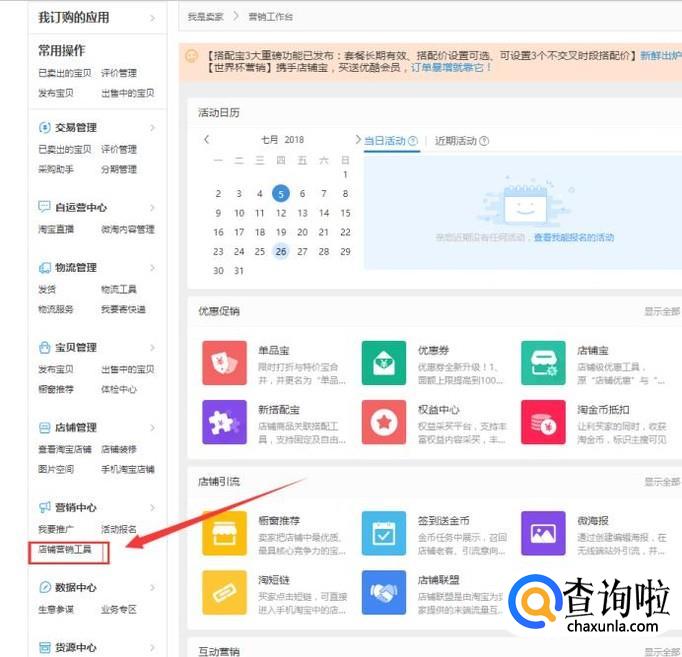Click the 店铺联盟 handshake icon

pos(383,592)
